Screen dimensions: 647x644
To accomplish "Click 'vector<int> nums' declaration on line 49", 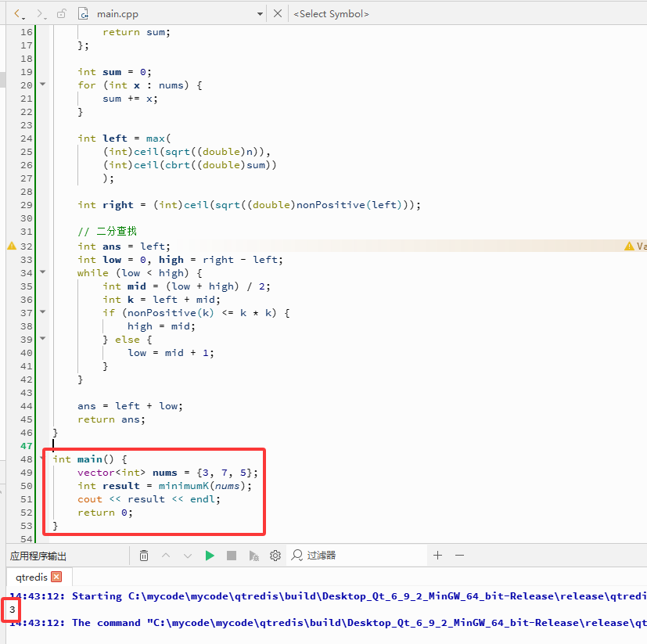I will pos(168,473).
